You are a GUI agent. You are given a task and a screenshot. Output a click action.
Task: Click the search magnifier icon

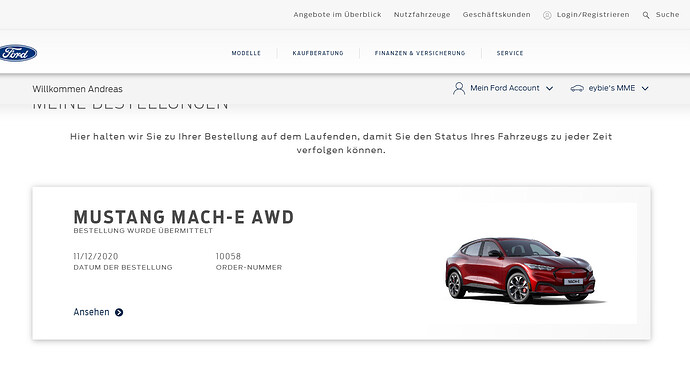pyautogui.click(x=646, y=15)
